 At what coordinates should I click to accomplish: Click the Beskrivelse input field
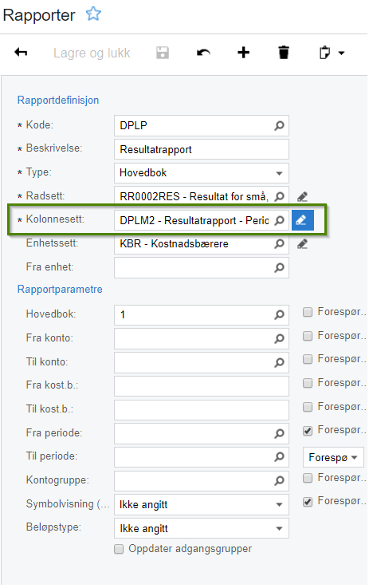click(x=202, y=149)
